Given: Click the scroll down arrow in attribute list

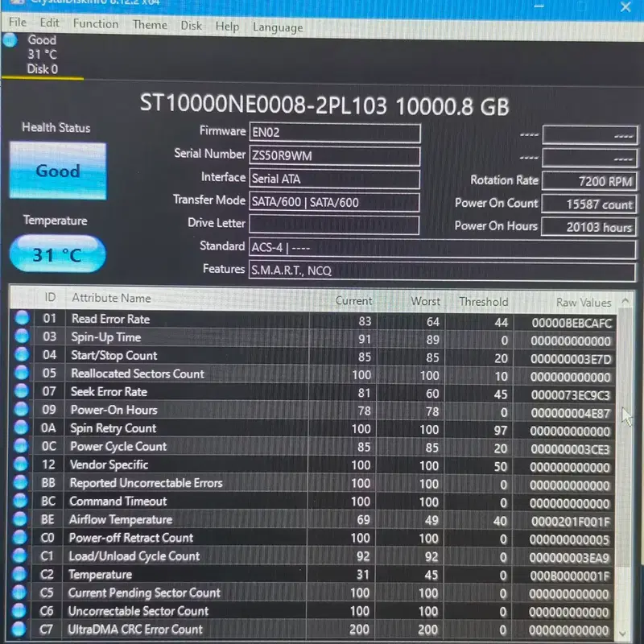Looking at the screenshot, I should (623, 633).
